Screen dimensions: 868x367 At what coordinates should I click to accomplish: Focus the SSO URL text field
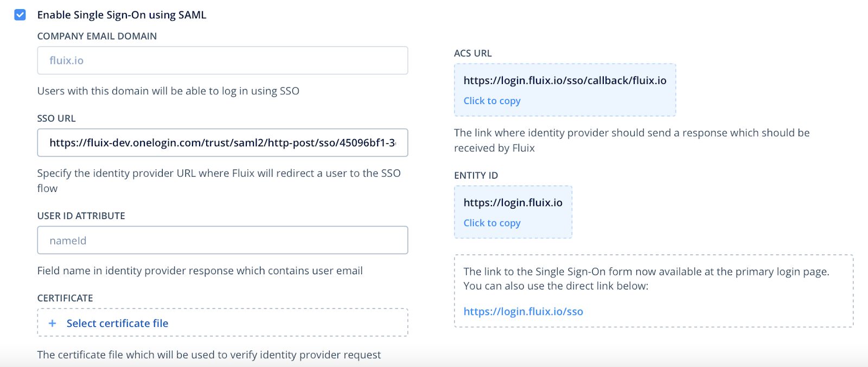point(222,143)
